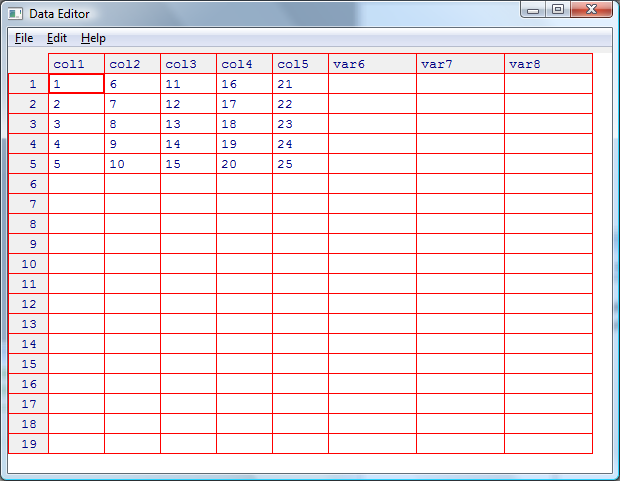The image size is (620, 481).
Task: Select the col1 column header
Action: tap(76, 64)
